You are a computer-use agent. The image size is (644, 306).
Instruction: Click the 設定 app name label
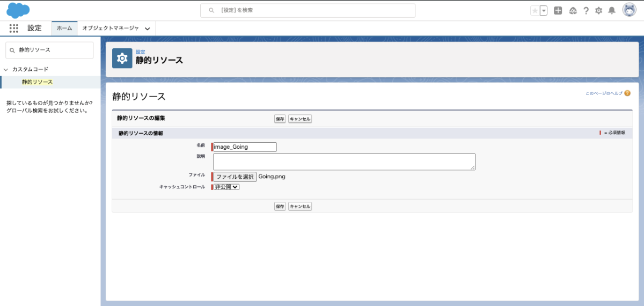tap(34, 28)
